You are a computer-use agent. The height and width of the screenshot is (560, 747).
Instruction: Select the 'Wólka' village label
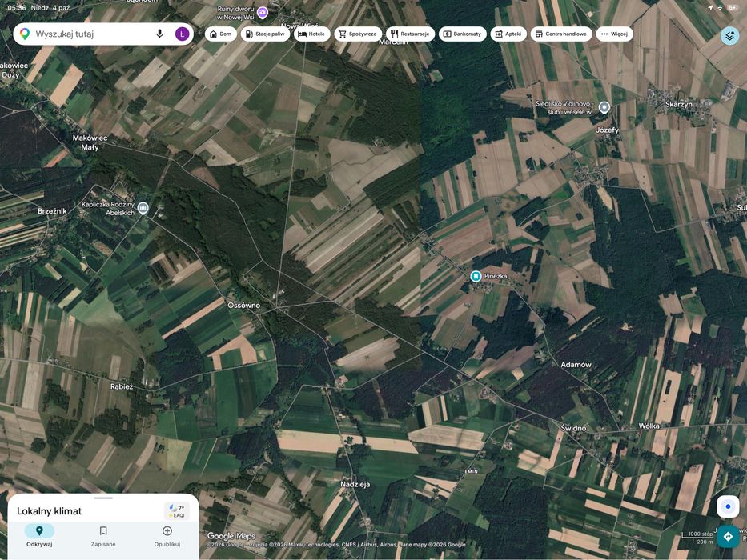(649, 426)
